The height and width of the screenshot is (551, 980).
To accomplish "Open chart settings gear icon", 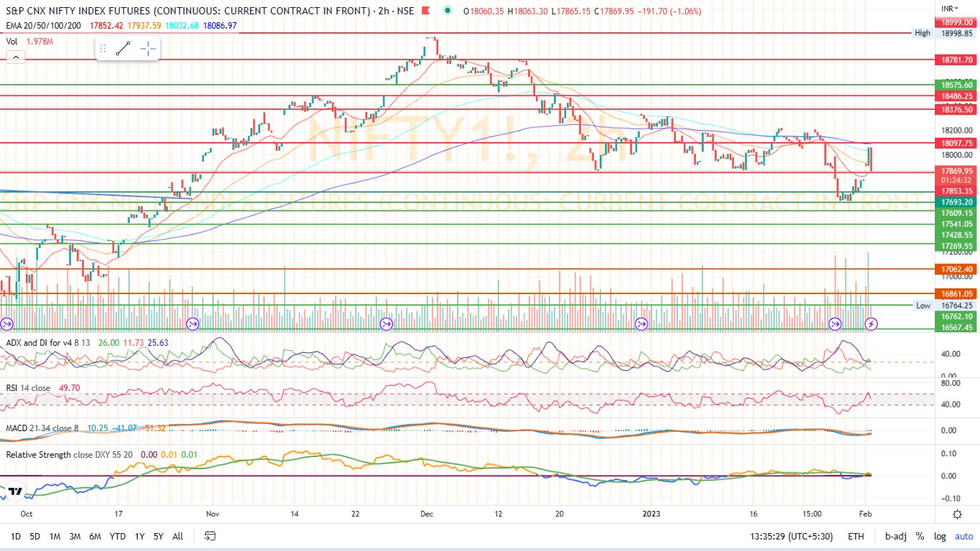I will [x=958, y=514].
